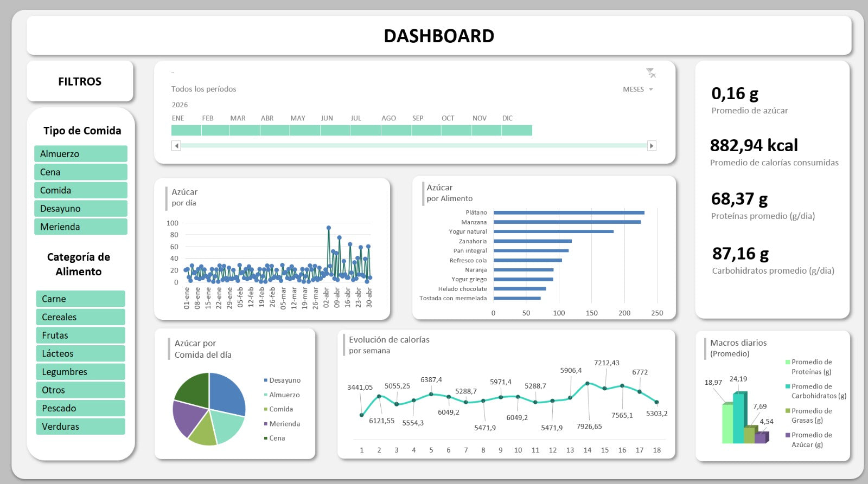
Task: Click the timeline scroll right arrow
Action: (652, 146)
